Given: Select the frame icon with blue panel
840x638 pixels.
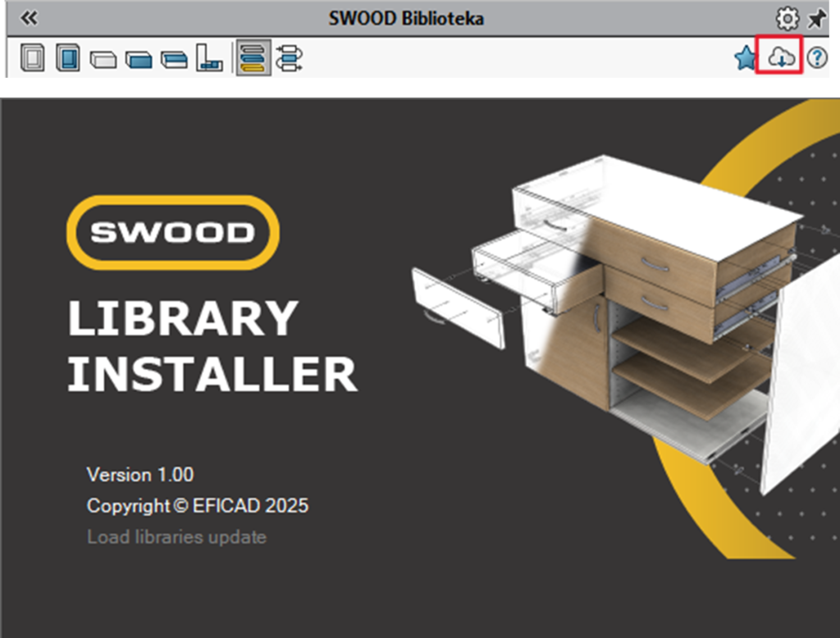Looking at the screenshot, I should (68, 59).
